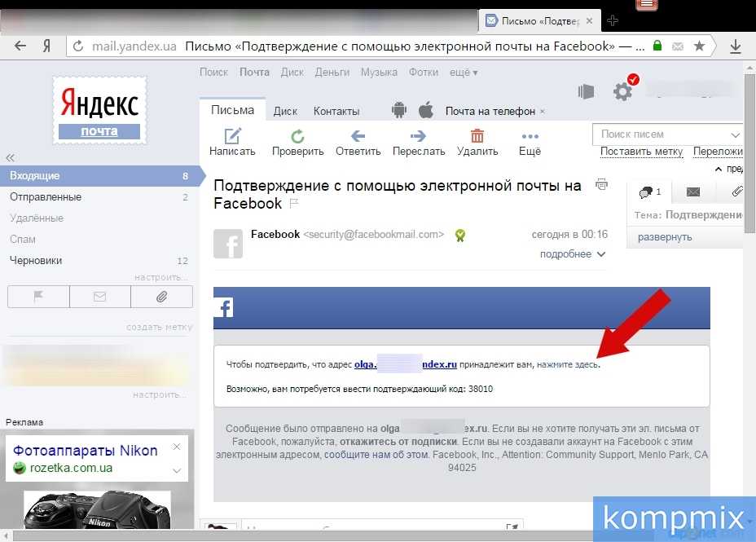Toggle the flag marker on email subject
The image size is (756, 542).
pos(294,204)
